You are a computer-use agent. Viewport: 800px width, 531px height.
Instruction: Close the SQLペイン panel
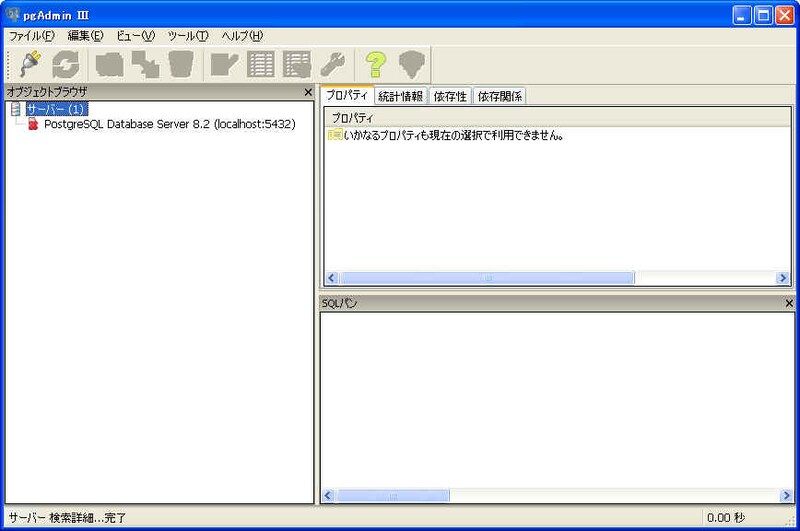point(789,304)
